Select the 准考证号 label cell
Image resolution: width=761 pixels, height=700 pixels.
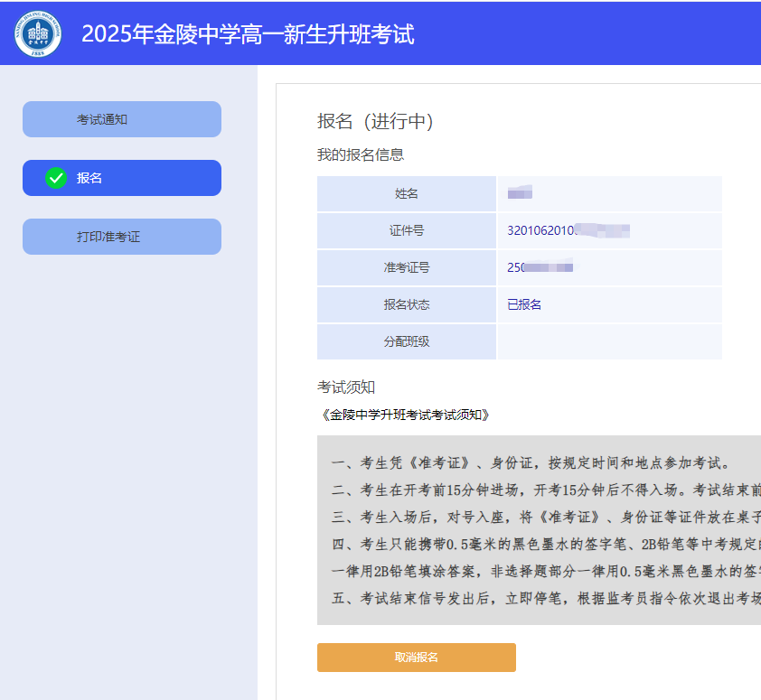click(x=406, y=267)
